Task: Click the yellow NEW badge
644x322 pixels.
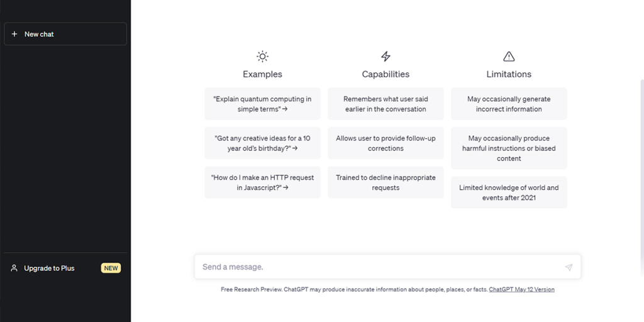Action: click(111, 268)
